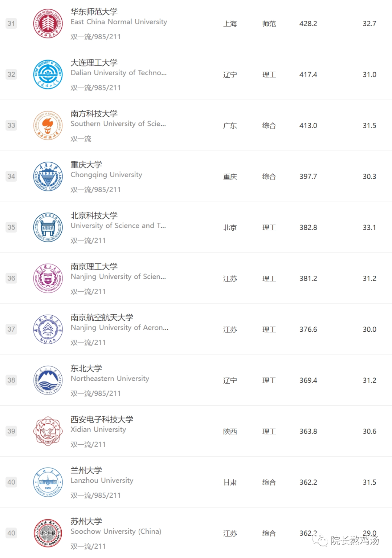Click the East China Normal University logo
This screenshot has height=558, width=392.
pos(48,24)
